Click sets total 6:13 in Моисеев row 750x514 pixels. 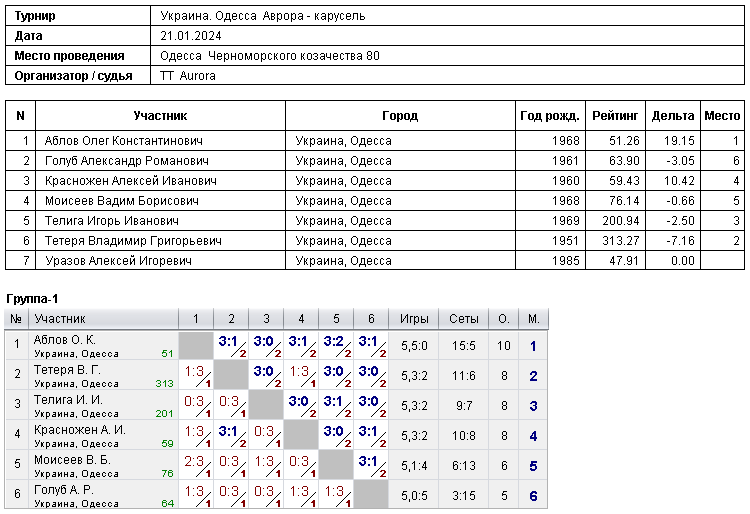coord(463,466)
